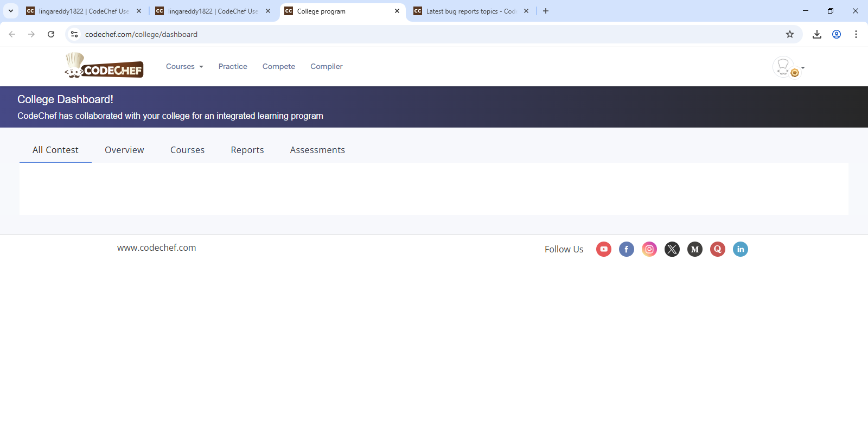The height and width of the screenshot is (431, 868).
Task: Close the College program tab
Action: coord(397,11)
